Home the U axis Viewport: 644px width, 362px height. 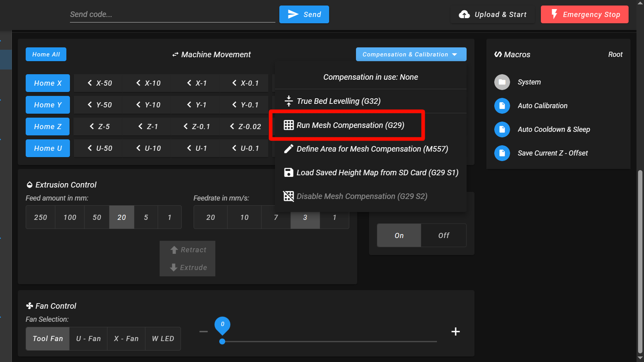point(48,148)
